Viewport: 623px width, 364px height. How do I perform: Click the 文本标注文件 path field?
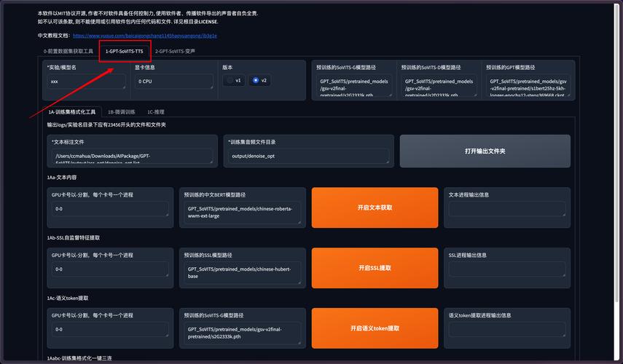(x=133, y=156)
